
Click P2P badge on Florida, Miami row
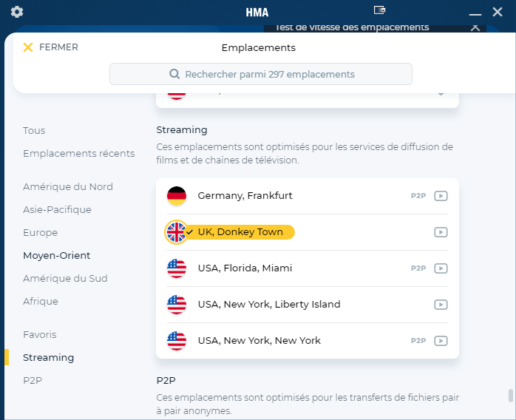point(418,268)
